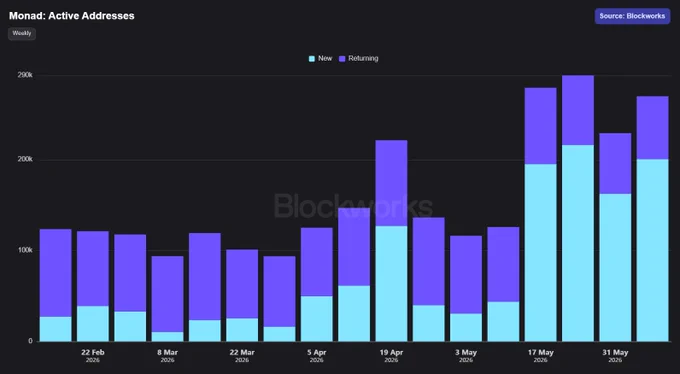The width and height of the screenshot is (680, 374).
Task: Click the Returning segment of the 17 May bar
Action: (x=540, y=126)
